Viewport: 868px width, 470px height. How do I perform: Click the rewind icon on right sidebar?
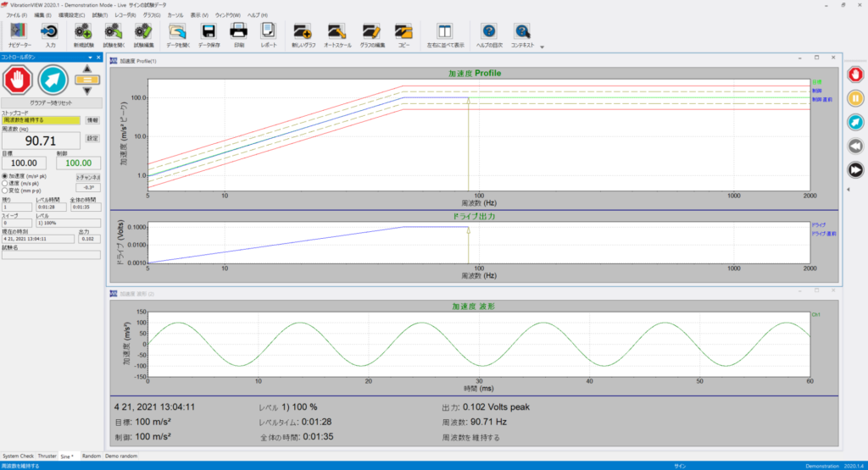(855, 146)
